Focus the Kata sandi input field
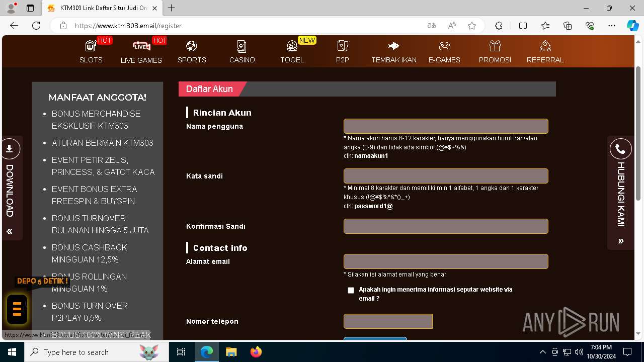Image resolution: width=644 pixels, height=362 pixels. click(x=446, y=176)
